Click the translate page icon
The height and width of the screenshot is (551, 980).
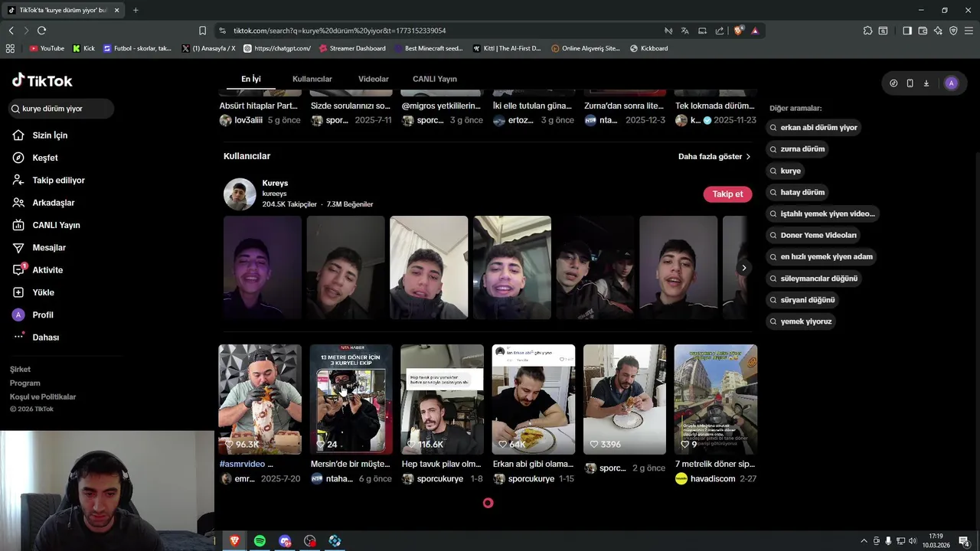(x=685, y=31)
